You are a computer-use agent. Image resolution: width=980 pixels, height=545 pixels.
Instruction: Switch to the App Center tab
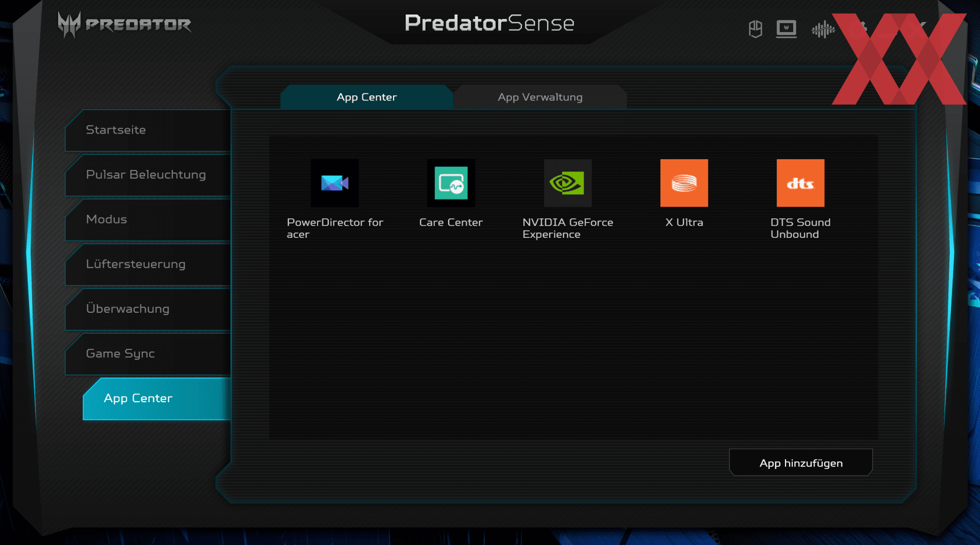(x=366, y=97)
